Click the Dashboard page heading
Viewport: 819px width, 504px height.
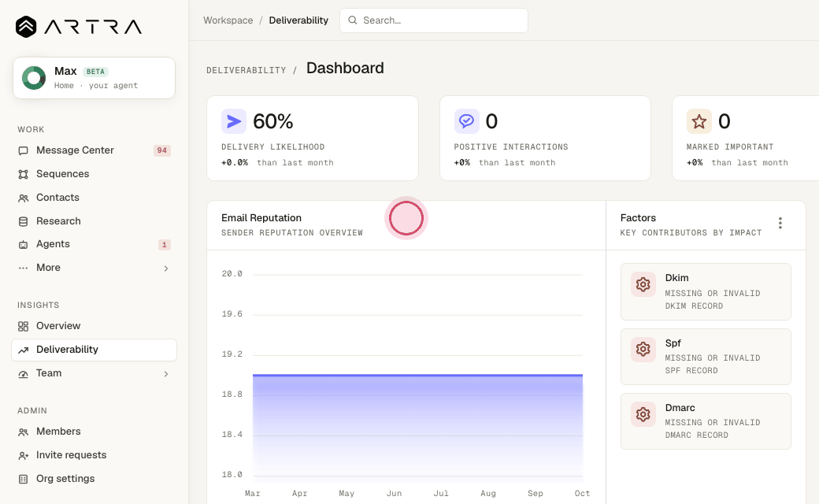[345, 68]
